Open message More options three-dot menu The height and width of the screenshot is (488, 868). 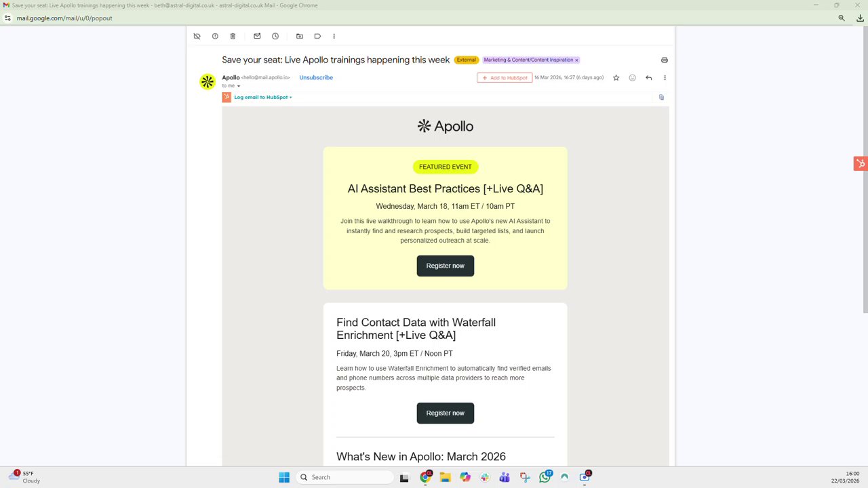pyautogui.click(x=665, y=78)
